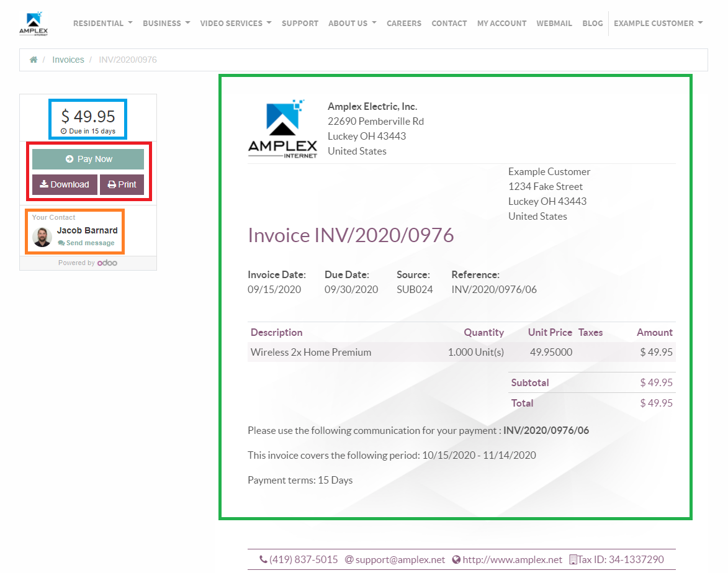Open Webmail from the navigation bar
This screenshot has width=728, height=573.
pyautogui.click(x=554, y=23)
